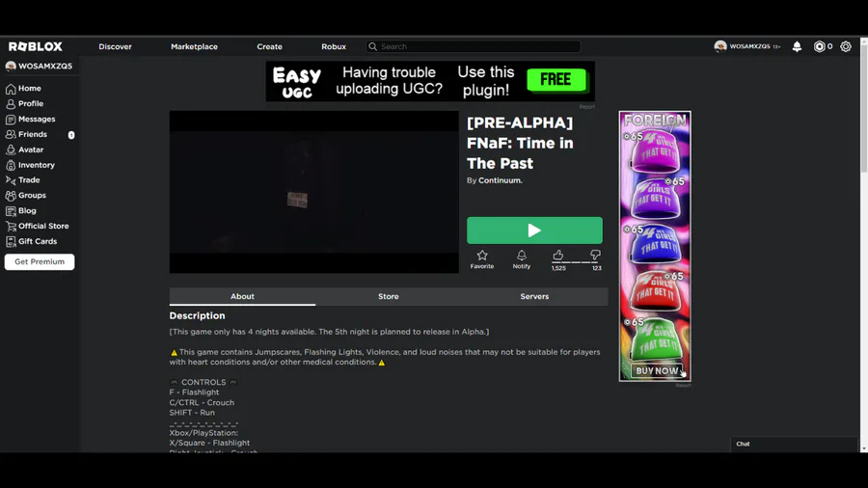Viewport: 868px width, 488px height.
Task: Click the Get Premium button
Action: pos(40,261)
